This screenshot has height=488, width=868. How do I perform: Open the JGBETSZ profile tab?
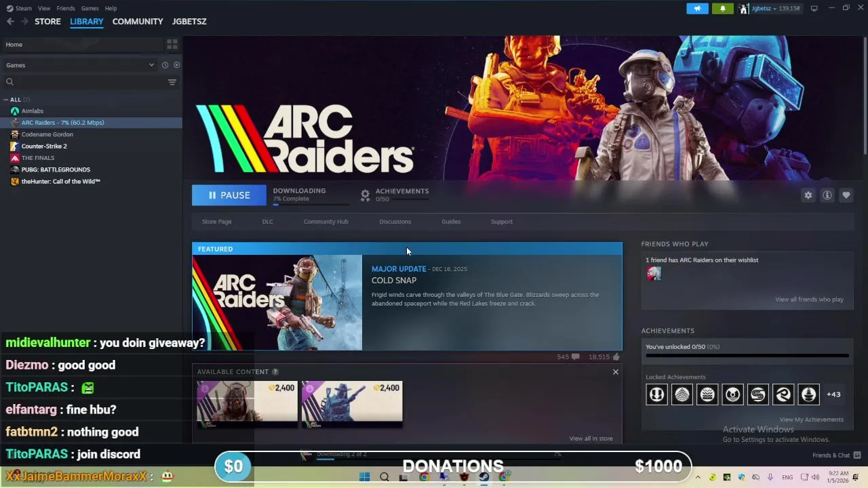click(x=189, y=22)
